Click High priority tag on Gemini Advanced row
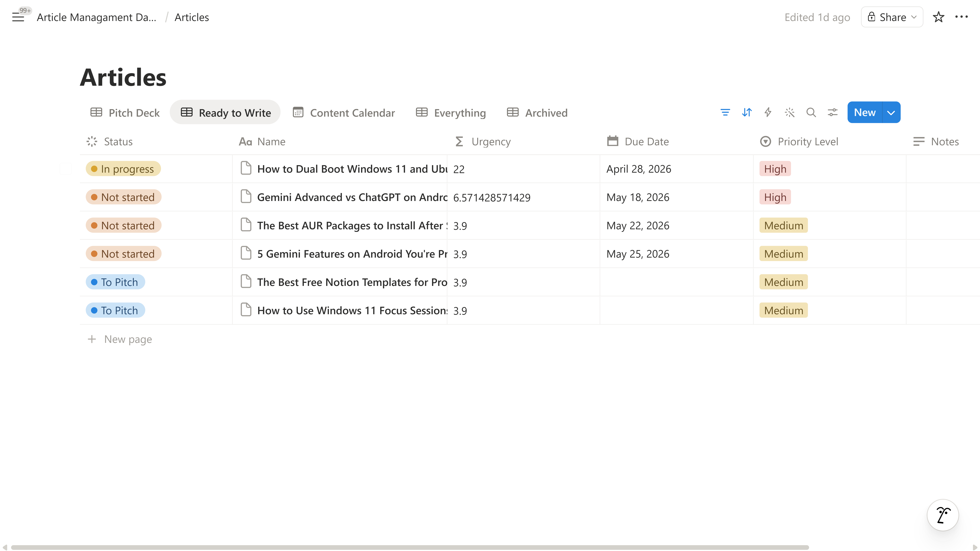 click(775, 197)
